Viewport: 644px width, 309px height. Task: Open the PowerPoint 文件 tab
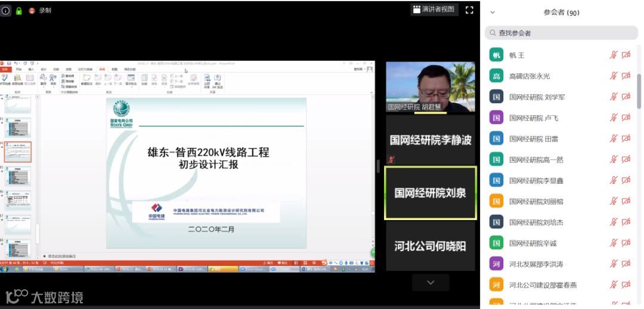[6, 69]
